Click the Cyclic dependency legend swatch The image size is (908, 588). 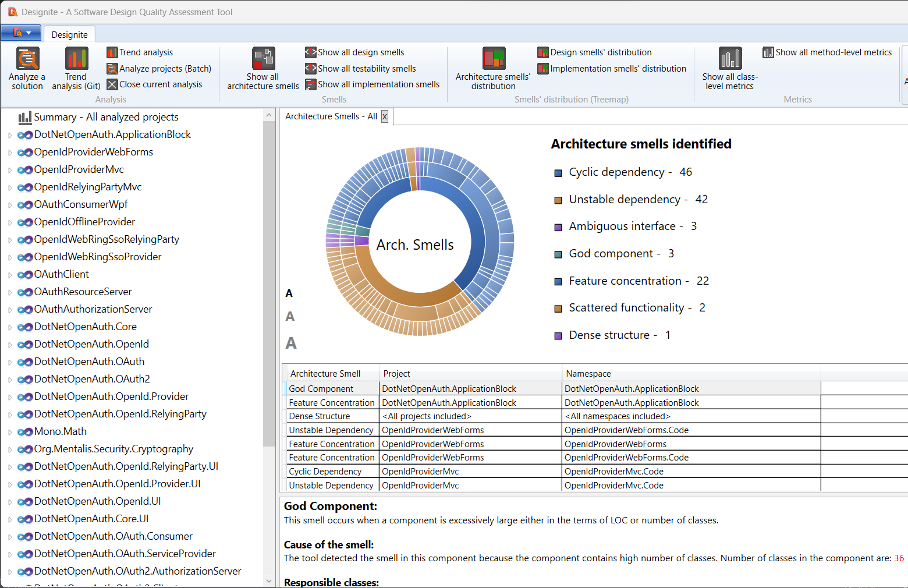(x=558, y=173)
